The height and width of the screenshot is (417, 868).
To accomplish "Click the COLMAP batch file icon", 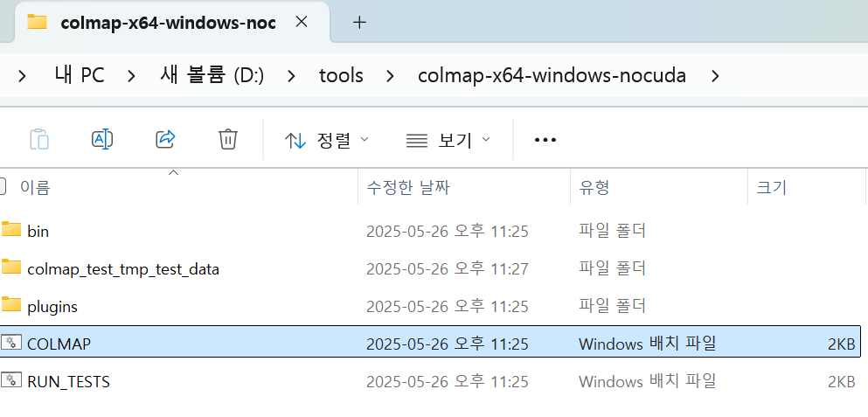I will [x=11, y=344].
